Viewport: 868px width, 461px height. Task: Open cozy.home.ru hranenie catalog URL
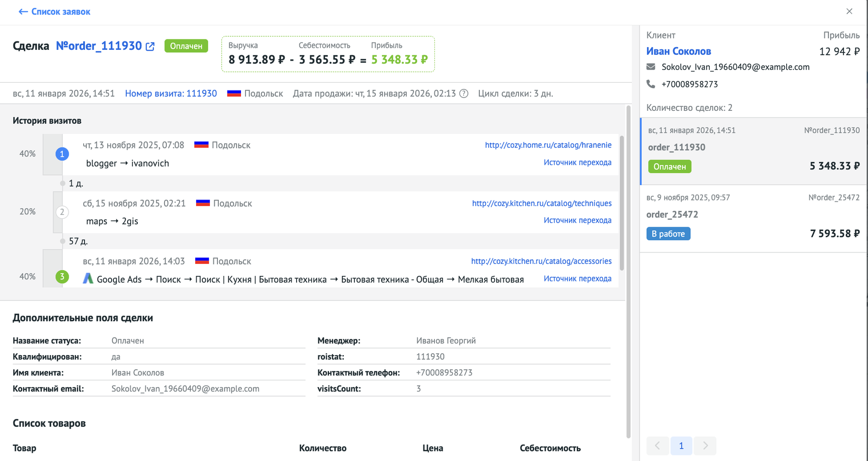click(x=548, y=145)
